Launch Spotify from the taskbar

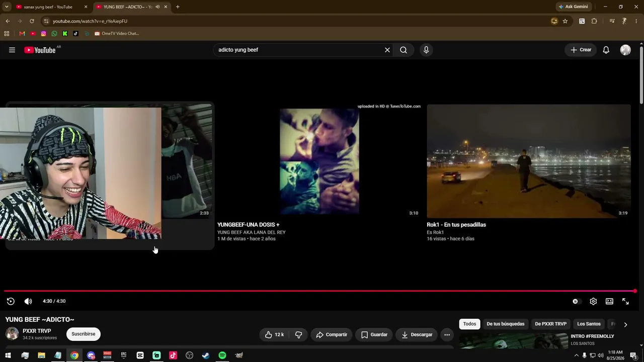[222, 355]
